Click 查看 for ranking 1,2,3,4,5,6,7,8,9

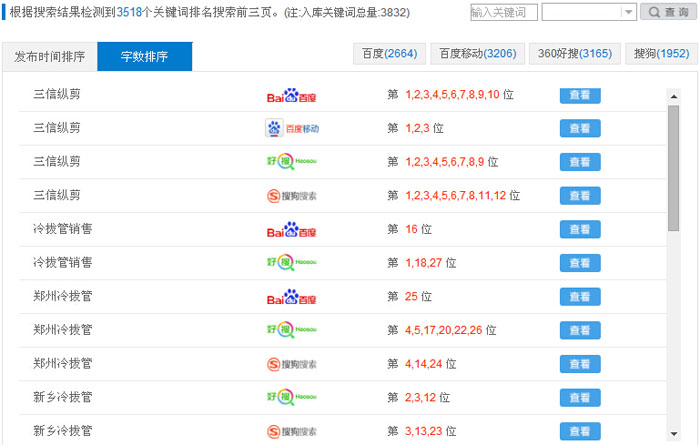coord(580,162)
